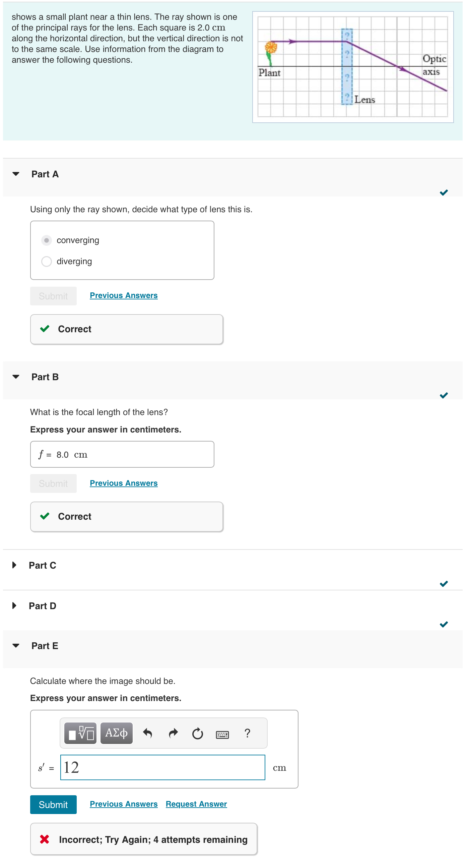Collapse the Part E section

(x=16, y=646)
